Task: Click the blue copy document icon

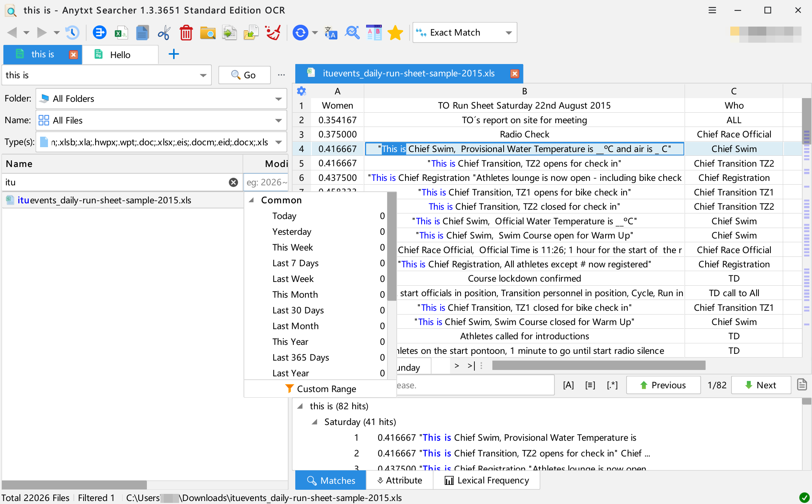Action: [x=142, y=33]
